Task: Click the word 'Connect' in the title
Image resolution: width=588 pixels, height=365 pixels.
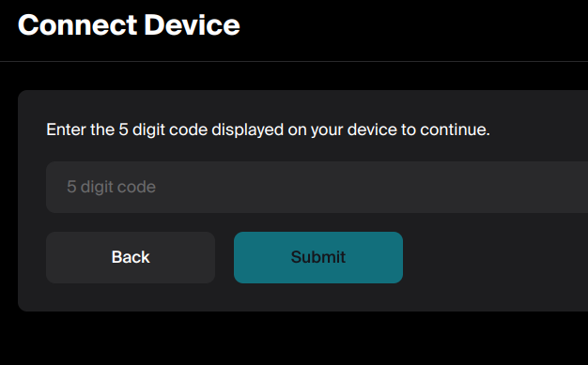Action: tap(78, 25)
